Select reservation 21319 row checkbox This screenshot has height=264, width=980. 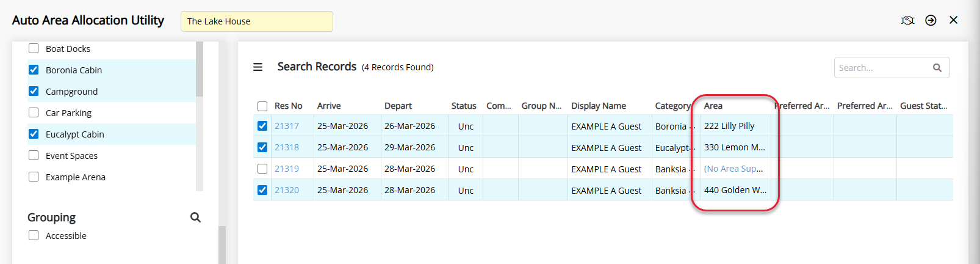pos(262,169)
